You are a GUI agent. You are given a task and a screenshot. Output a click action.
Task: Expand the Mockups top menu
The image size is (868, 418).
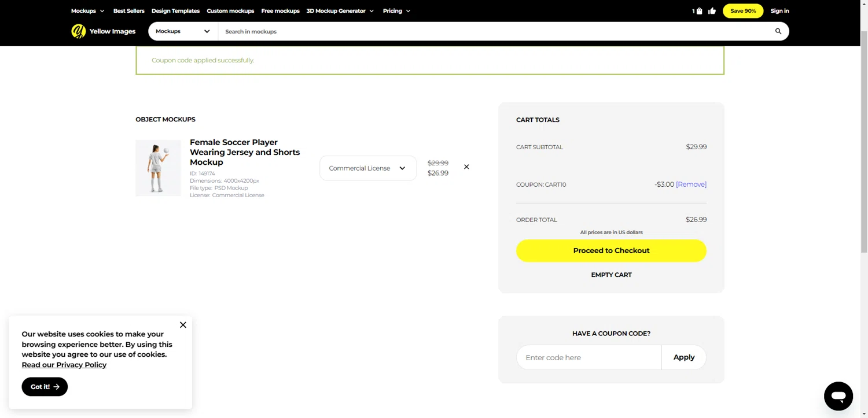(x=88, y=11)
